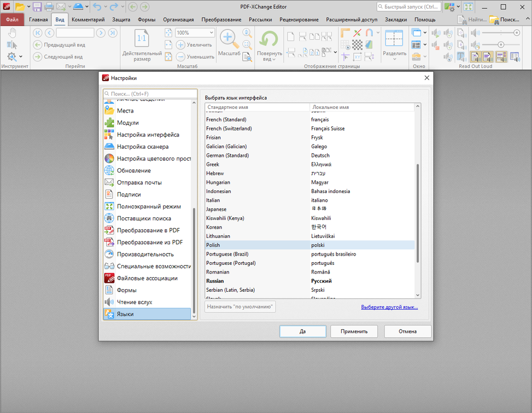
Task: Go to Предыдущий вид
Action: click(59, 45)
